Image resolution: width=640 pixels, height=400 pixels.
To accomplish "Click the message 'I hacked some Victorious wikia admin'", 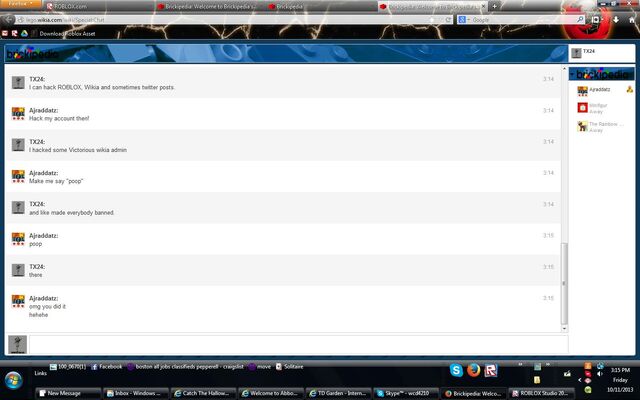I will [x=78, y=150].
